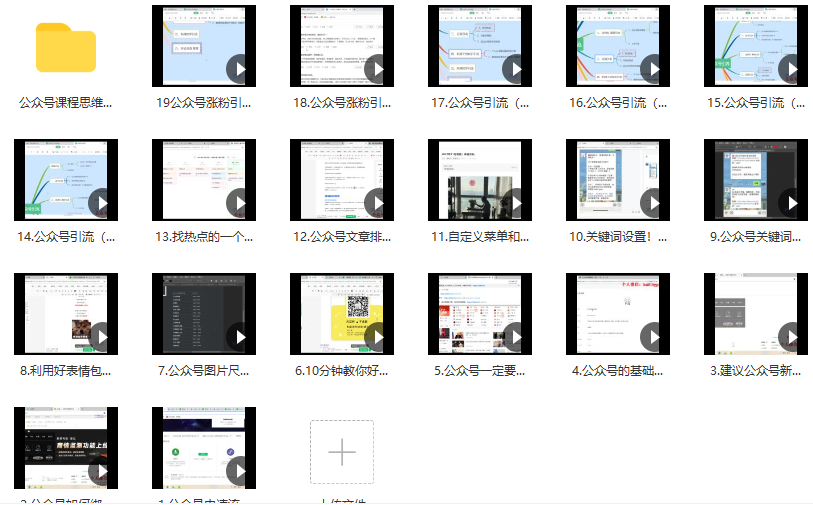
Task: Open the 公众号课程思维 folder name label
Action: 66,102
